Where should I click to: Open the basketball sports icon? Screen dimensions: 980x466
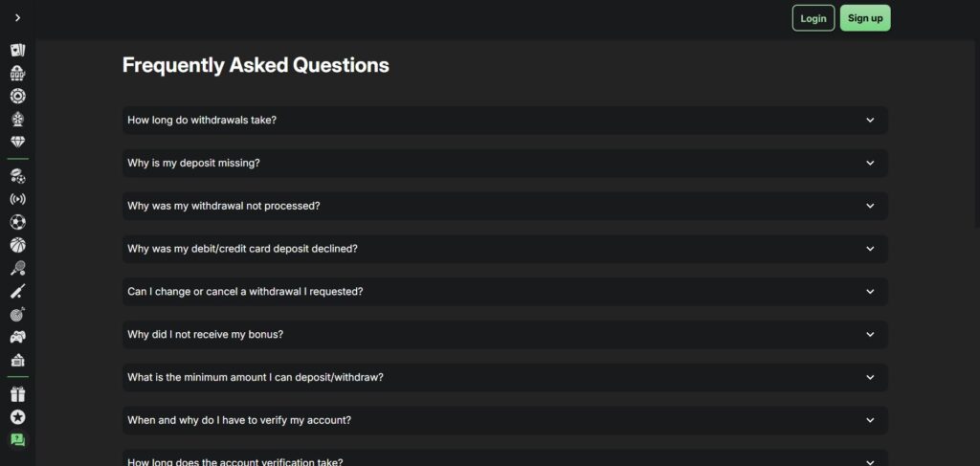coord(17,245)
